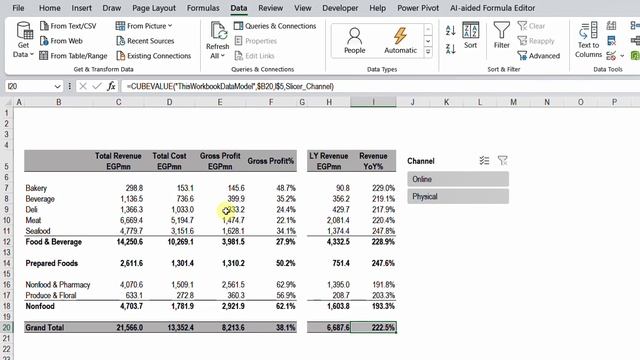Select the Grand Total label cell
Image resolution: width=640 pixels, height=360 pixels.
[x=58, y=327]
